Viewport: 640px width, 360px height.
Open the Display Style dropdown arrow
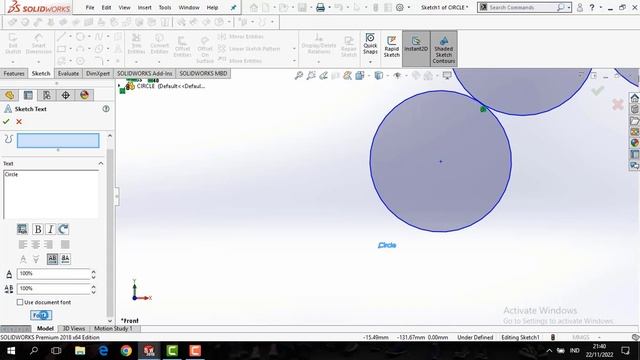coord(387,76)
